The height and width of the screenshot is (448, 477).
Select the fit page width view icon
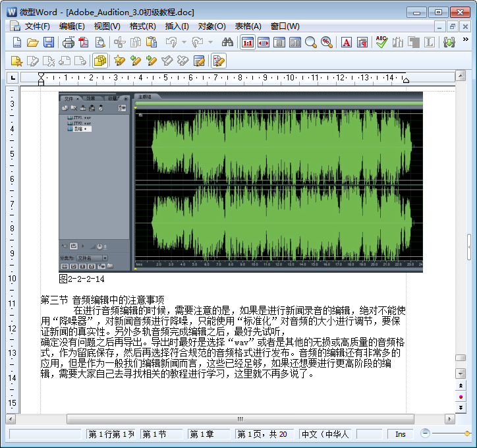264,42
